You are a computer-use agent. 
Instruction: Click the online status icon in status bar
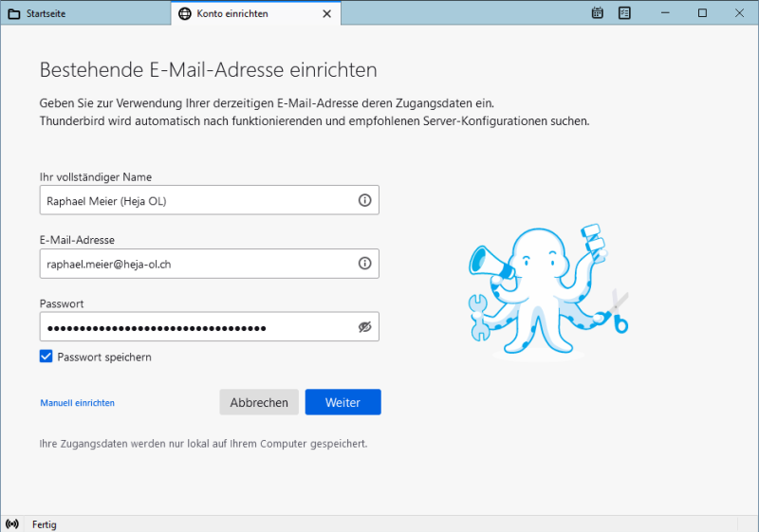[12, 523]
